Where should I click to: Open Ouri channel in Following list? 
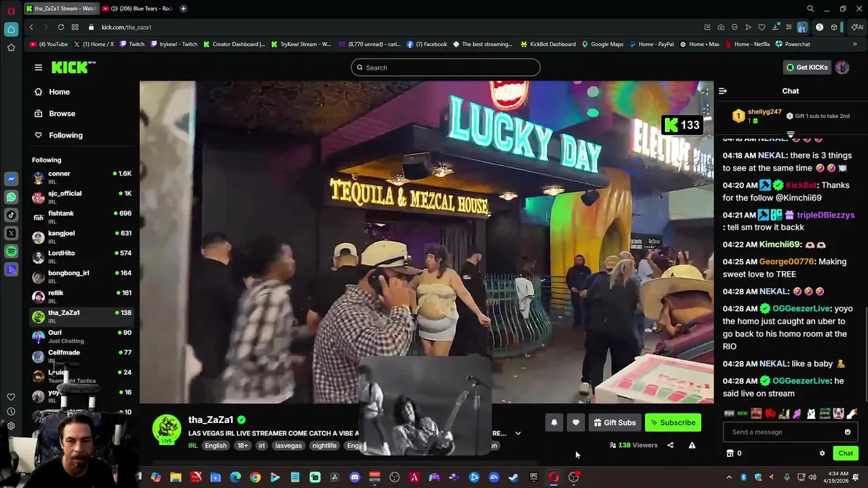82,336
